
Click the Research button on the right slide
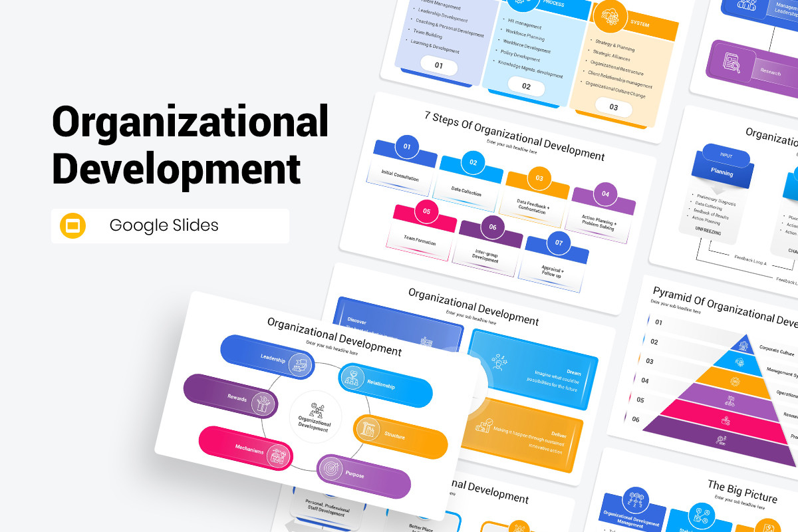pos(770,72)
